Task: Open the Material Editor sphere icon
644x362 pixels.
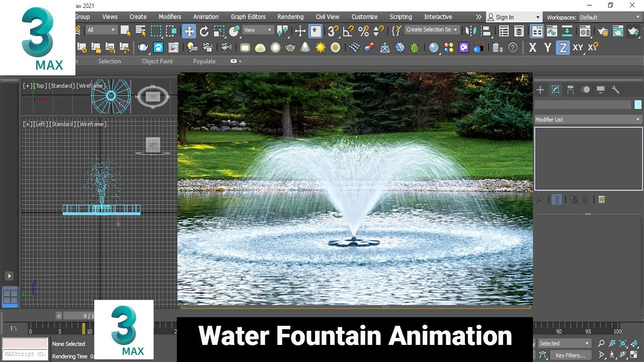Action: point(585,32)
